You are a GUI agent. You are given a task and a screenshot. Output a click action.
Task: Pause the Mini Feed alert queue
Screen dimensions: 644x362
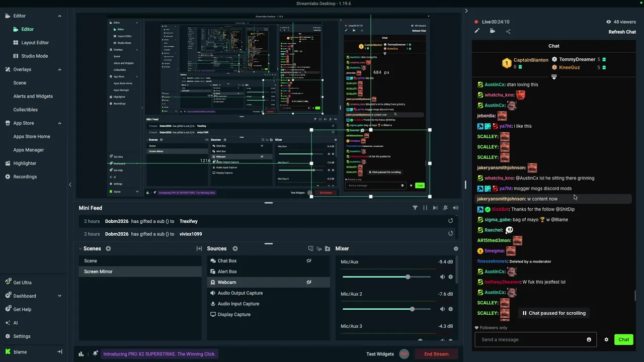425,208
